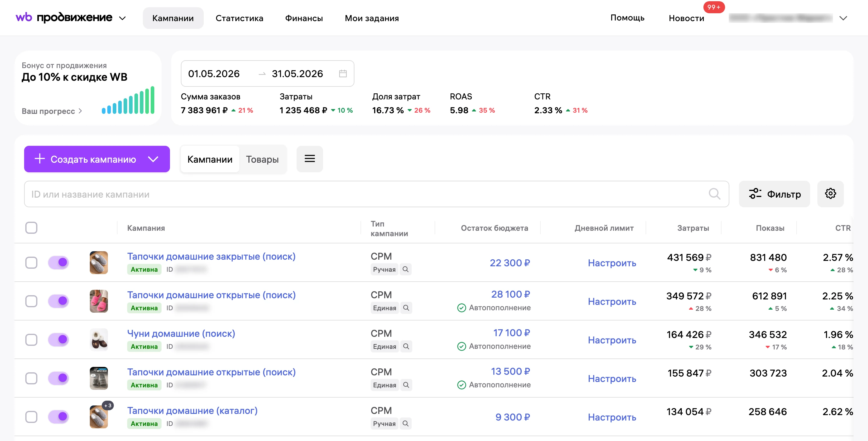Viewport: 868px width, 441px height.
Task: Click the 99+ news notification badge
Action: pos(714,7)
